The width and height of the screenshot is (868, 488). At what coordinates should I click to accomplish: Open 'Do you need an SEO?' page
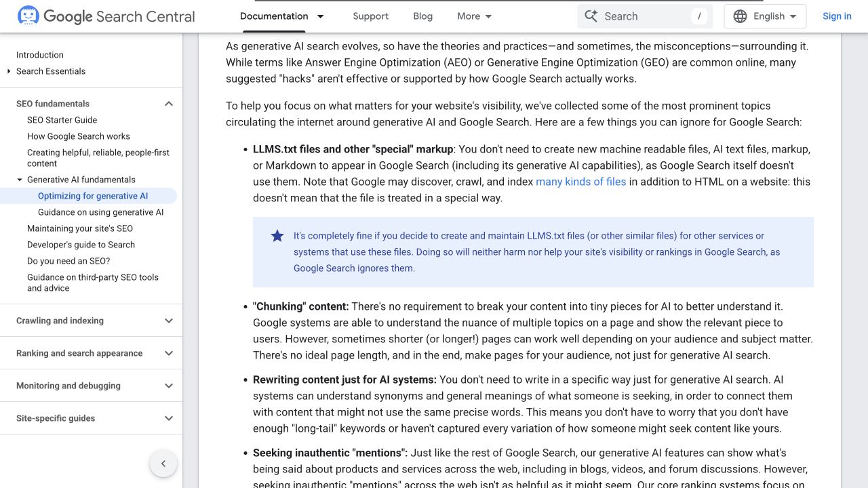(x=68, y=261)
